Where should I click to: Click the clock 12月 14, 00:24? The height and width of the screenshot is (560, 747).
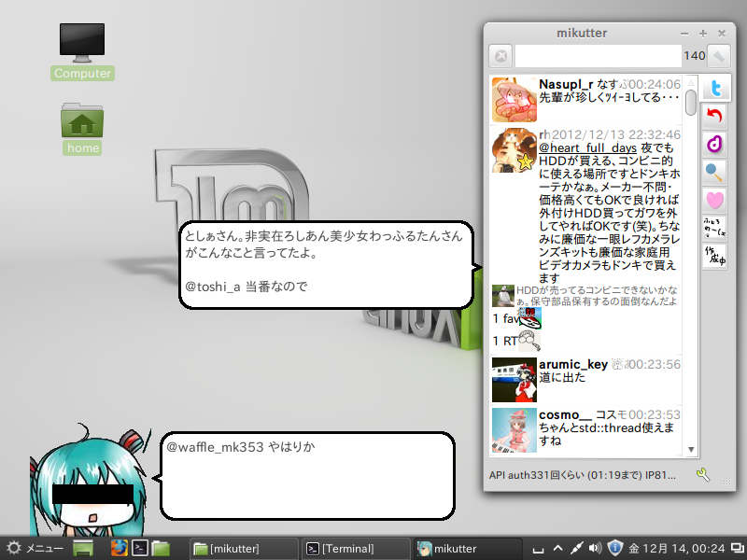(677, 549)
